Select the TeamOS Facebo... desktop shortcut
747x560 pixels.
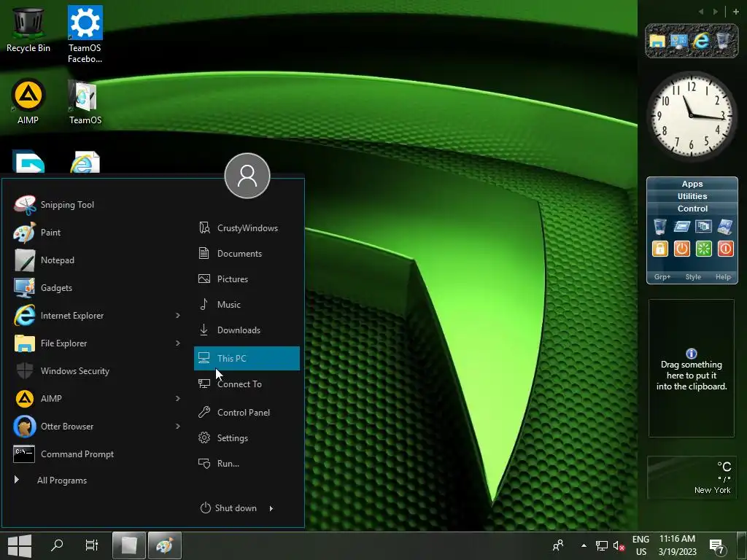pyautogui.click(x=85, y=34)
